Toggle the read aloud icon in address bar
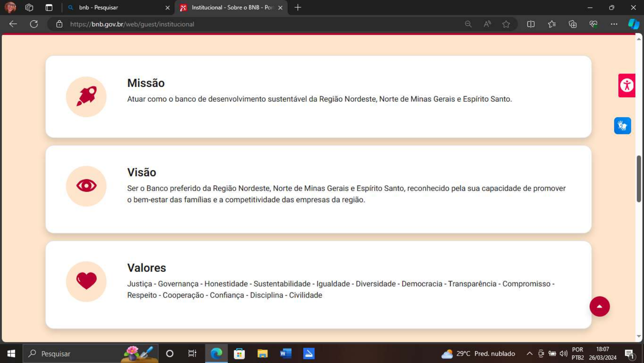This screenshot has height=363, width=644. tap(487, 24)
